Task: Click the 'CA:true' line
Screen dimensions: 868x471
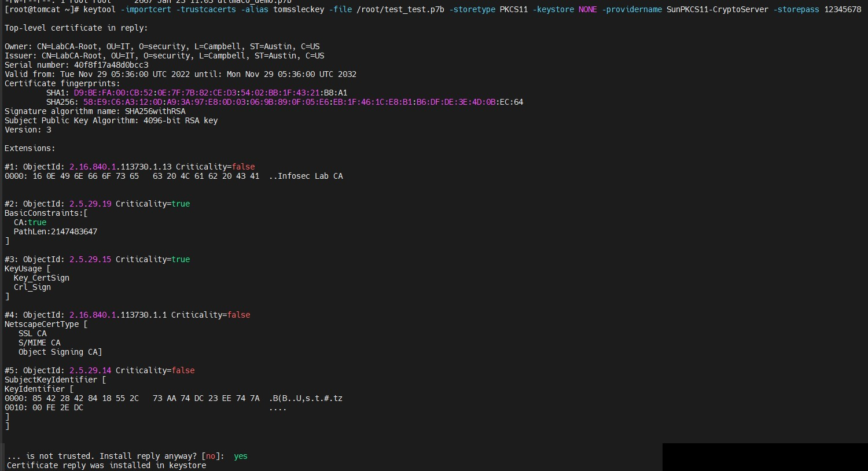Action: point(30,222)
